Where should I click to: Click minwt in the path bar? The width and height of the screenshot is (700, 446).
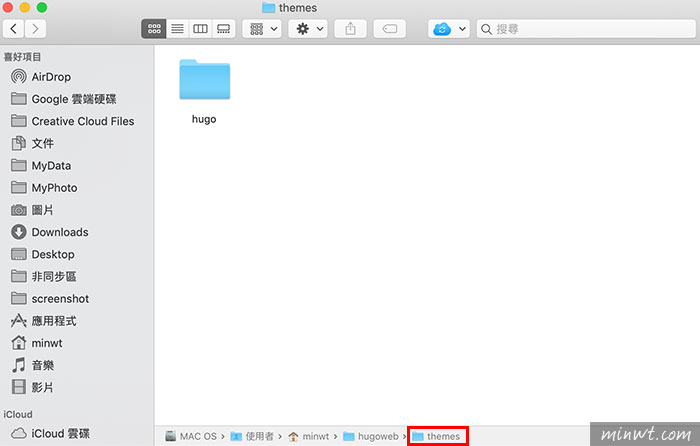point(309,436)
